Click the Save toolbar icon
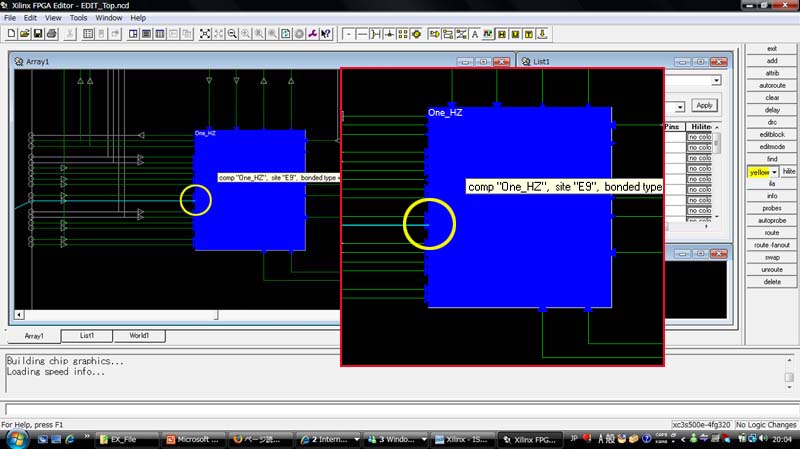 point(38,34)
